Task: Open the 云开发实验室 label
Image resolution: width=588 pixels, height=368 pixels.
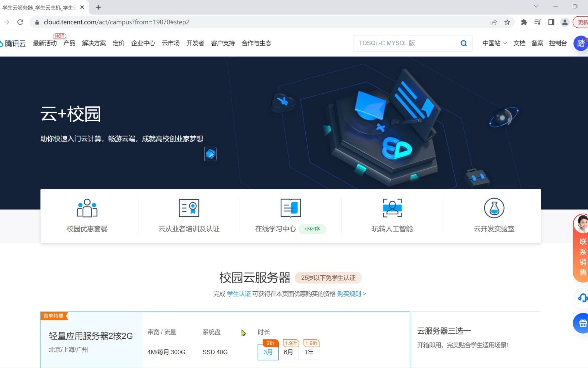Action: (494, 229)
